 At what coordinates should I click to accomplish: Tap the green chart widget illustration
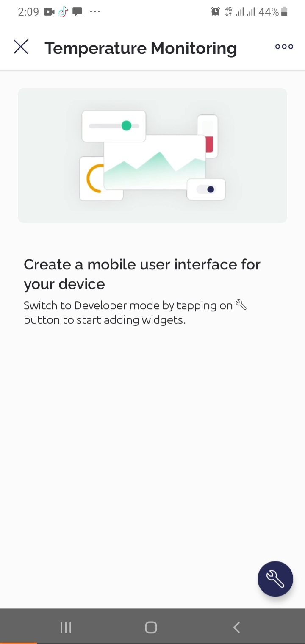tap(155, 162)
